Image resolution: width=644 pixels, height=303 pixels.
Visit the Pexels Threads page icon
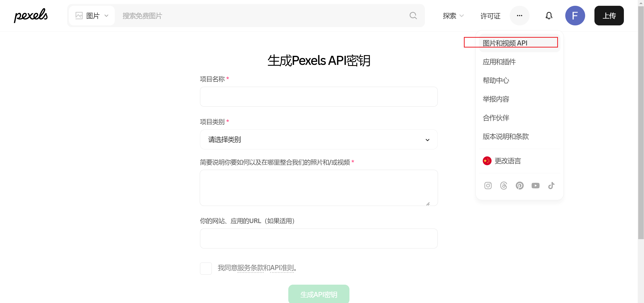(504, 186)
